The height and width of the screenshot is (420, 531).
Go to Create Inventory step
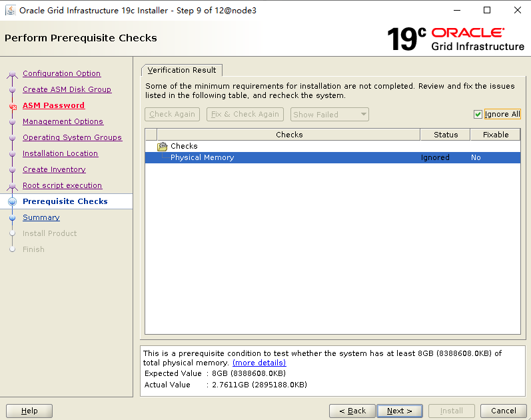[54, 169]
